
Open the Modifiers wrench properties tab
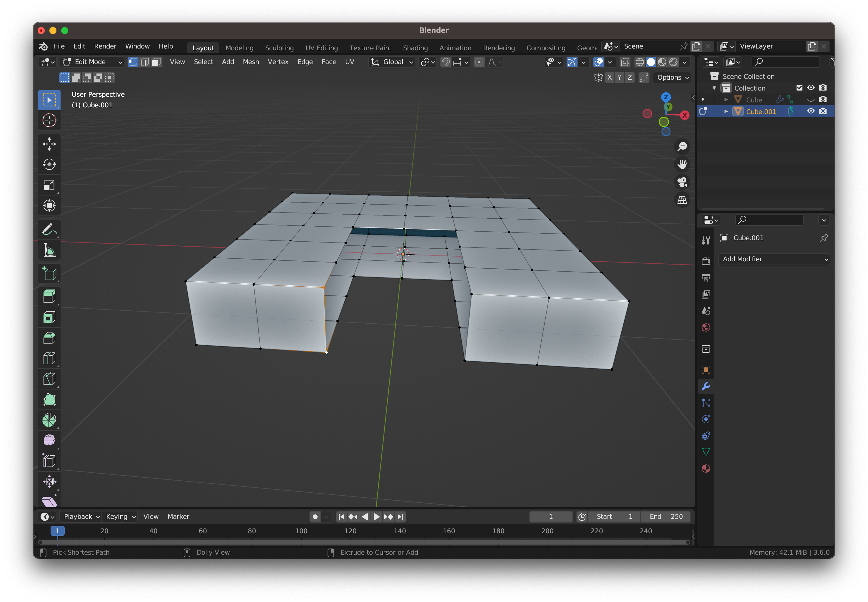click(x=706, y=386)
